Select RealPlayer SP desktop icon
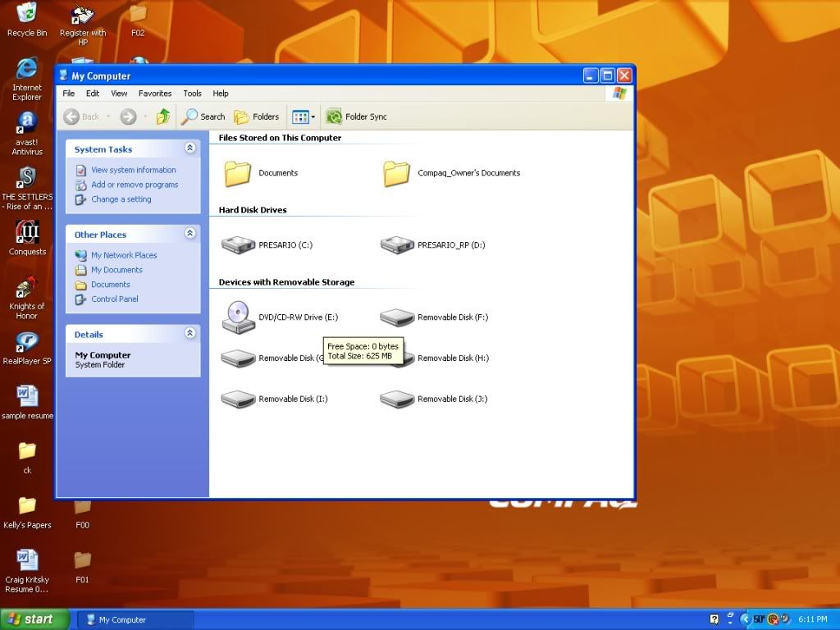Screen dimensions: 840x630 [x=27, y=348]
